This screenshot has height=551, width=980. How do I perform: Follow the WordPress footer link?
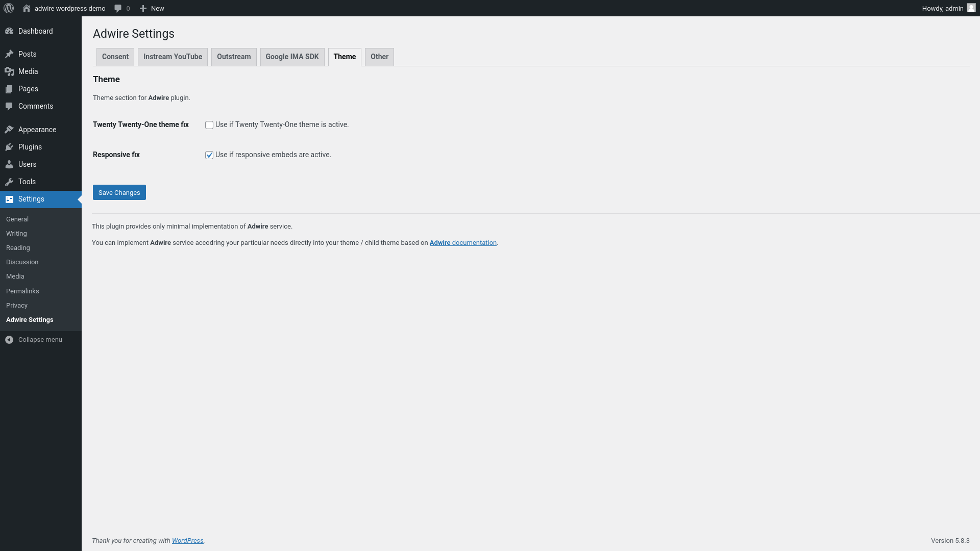pyautogui.click(x=187, y=541)
